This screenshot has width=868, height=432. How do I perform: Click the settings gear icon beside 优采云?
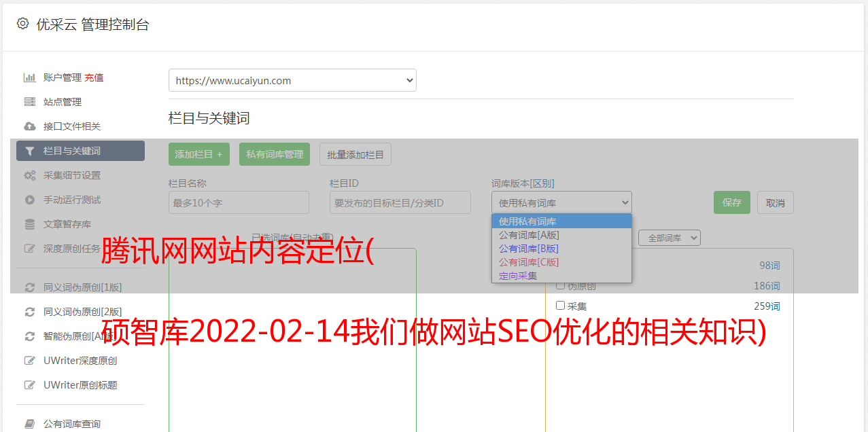coord(22,24)
